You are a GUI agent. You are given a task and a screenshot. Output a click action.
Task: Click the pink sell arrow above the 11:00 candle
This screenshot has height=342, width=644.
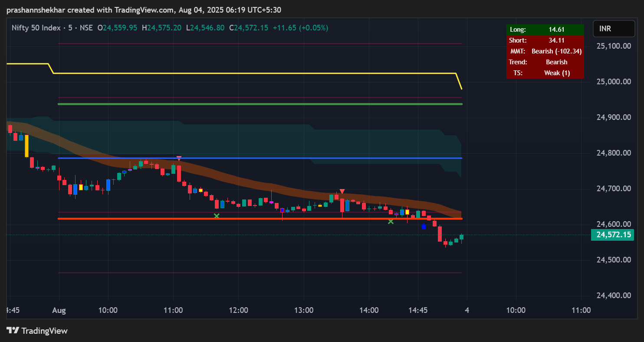[x=179, y=158]
